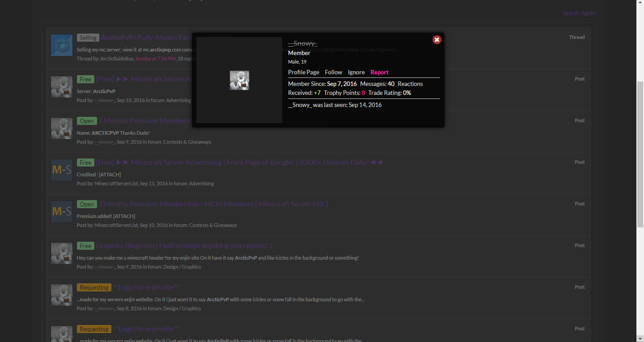The image size is (644, 342).
Task: Click the 'Server: ArcticPvP' snippet text
Action: click(x=96, y=91)
